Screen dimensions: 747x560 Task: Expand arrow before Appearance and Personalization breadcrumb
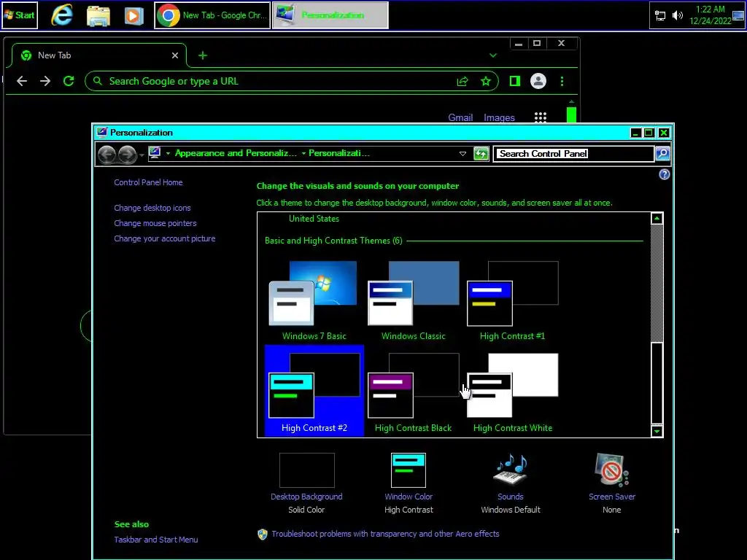tap(168, 153)
